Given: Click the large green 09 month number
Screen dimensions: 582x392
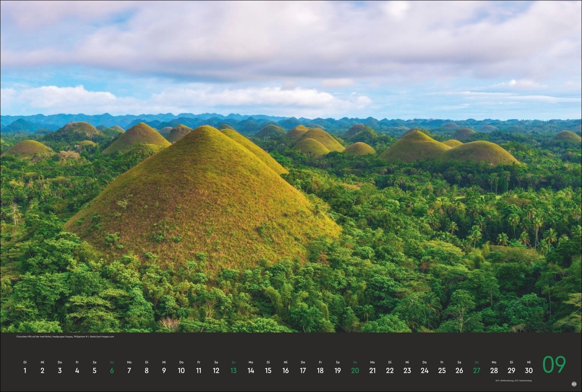Looking at the screenshot, I should [553, 365].
